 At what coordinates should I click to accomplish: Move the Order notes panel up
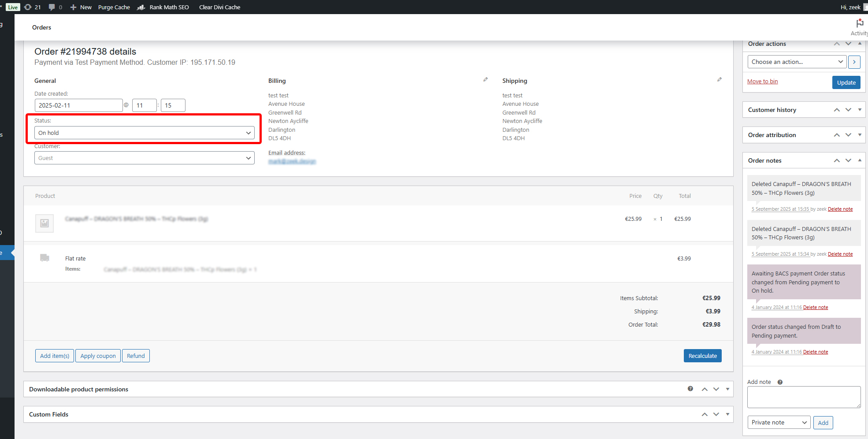coord(837,160)
